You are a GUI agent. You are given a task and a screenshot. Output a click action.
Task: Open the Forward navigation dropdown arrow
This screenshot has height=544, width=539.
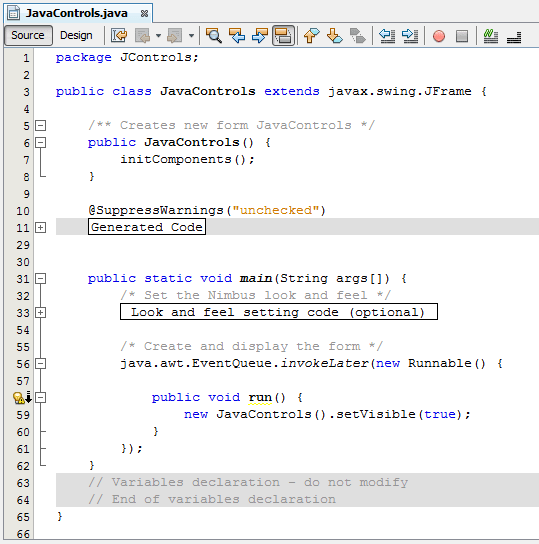pos(191,35)
